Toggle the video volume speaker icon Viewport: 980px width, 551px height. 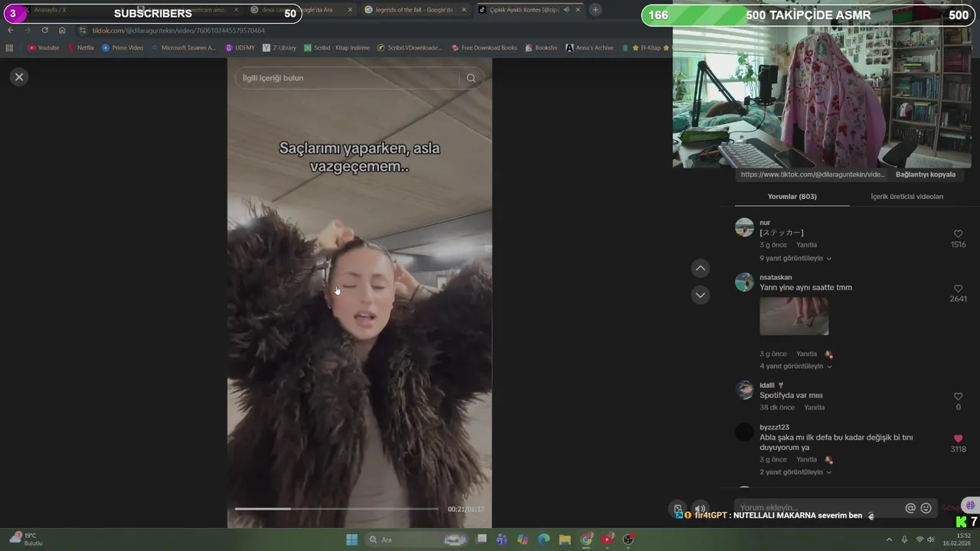(x=700, y=508)
